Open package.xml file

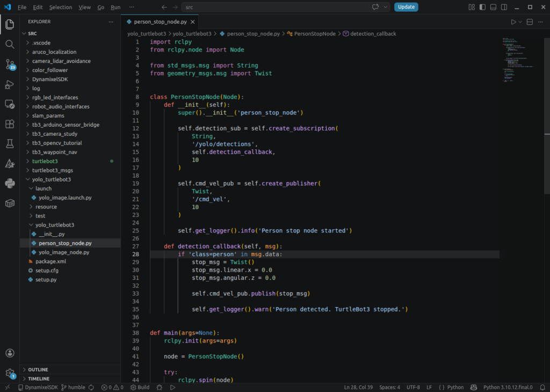70,262
